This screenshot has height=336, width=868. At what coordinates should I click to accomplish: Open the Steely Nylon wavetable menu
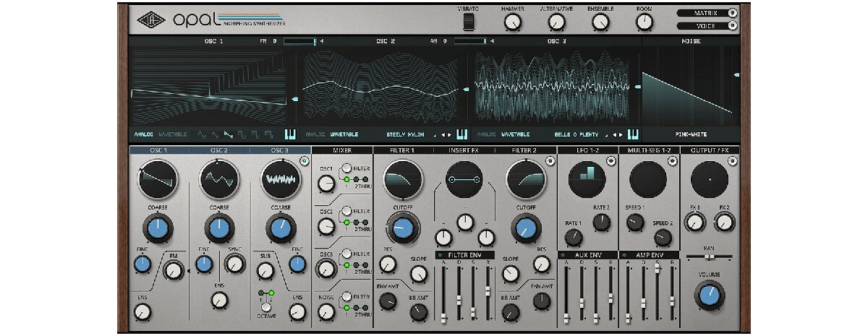(x=405, y=134)
